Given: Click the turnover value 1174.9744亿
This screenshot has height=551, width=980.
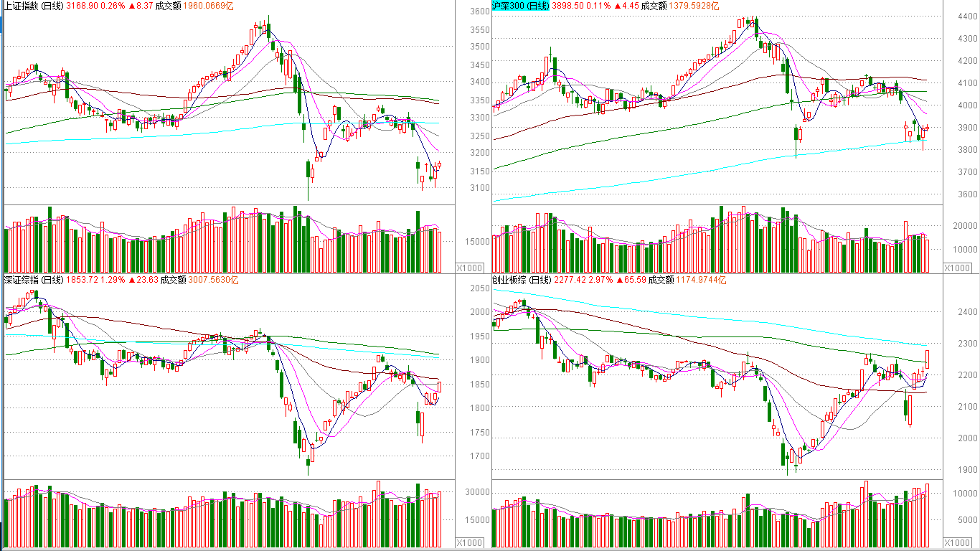Looking at the screenshot, I should coord(701,280).
